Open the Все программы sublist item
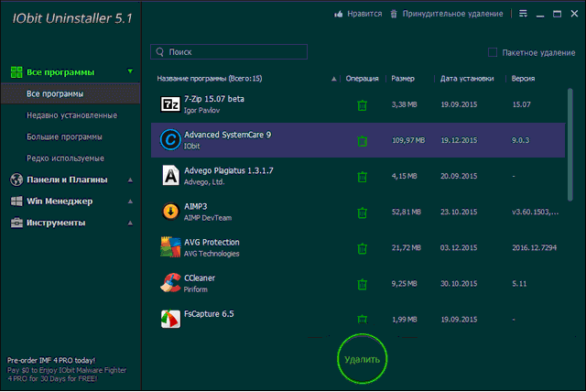 (71, 93)
